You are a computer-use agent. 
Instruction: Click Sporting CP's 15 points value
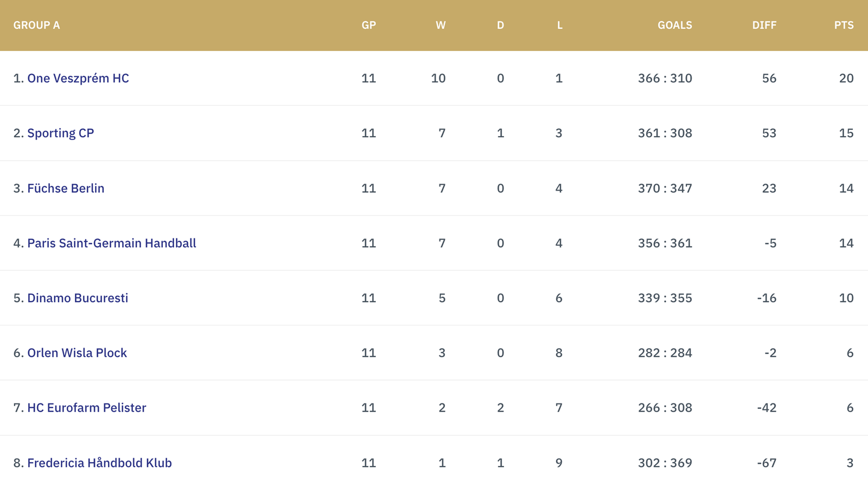846,133
